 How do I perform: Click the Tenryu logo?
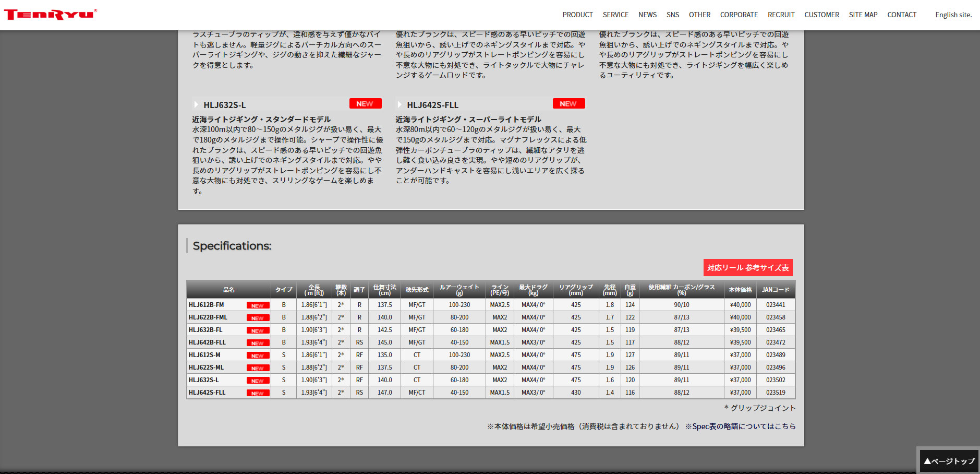coord(50,15)
